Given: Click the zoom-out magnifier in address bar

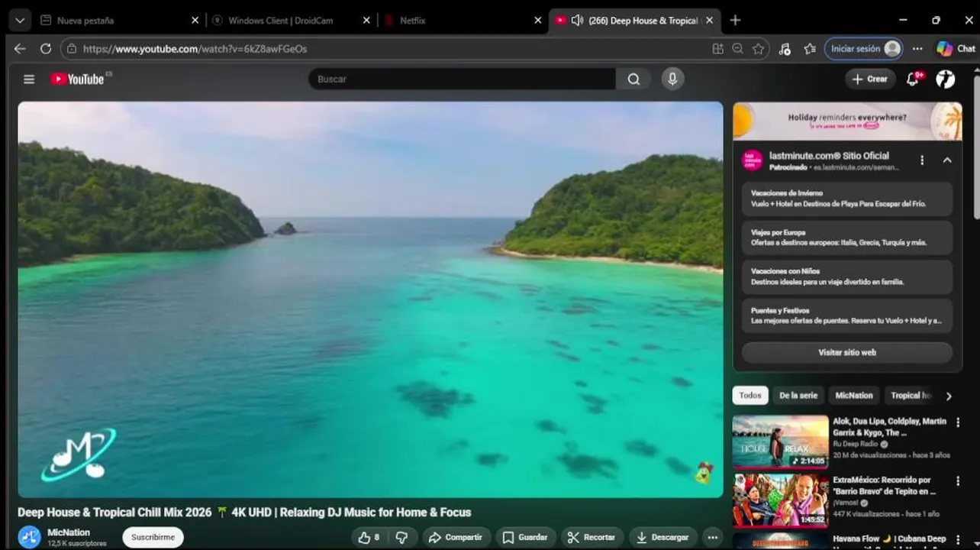Looking at the screenshot, I should 737,48.
